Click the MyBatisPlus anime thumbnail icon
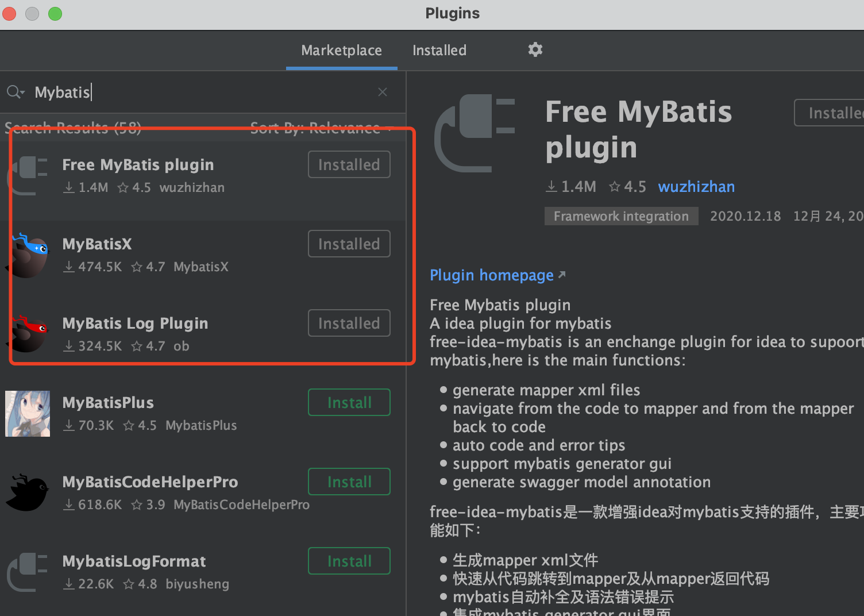This screenshot has height=616, width=864. point(27,413)
